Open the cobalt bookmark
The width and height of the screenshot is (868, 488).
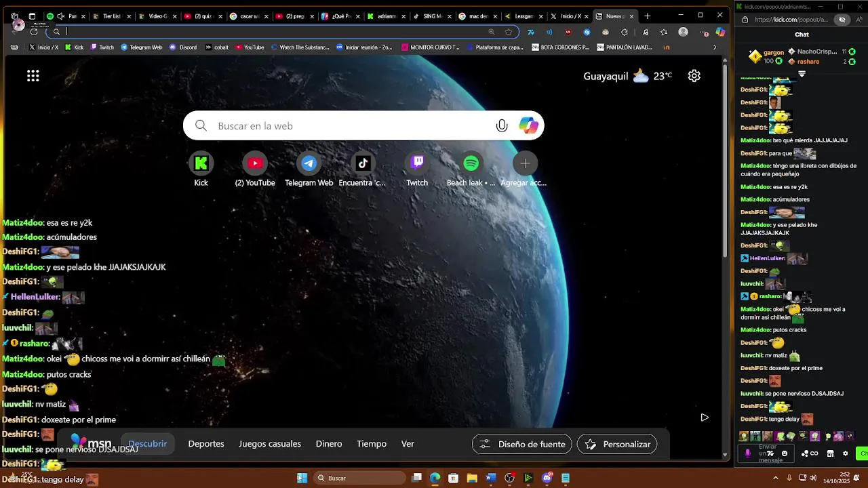[217, 47]
